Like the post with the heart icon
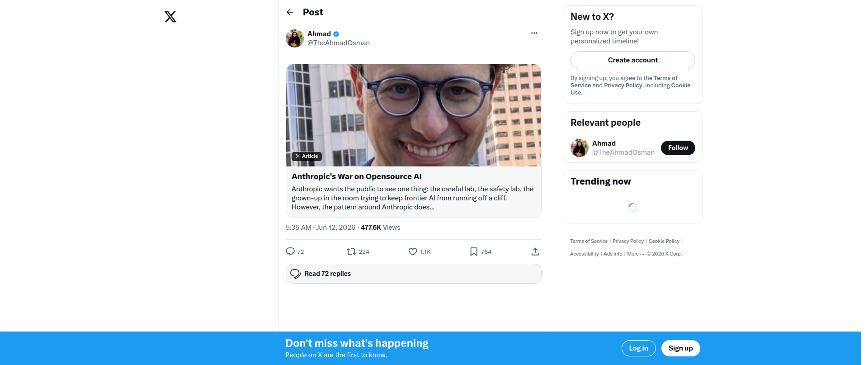Viewport: 868px width, 365px height. coord(413,251)
